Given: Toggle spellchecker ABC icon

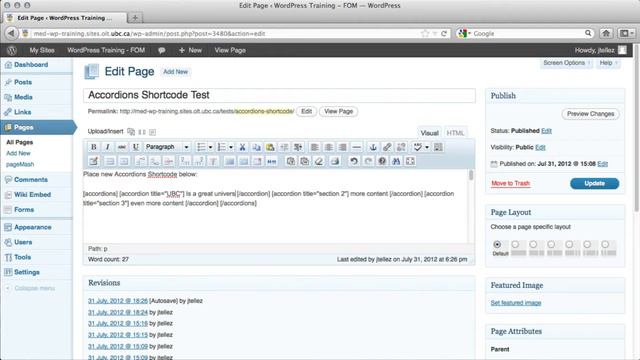Looking at the screenshot, I should (417, 147).
